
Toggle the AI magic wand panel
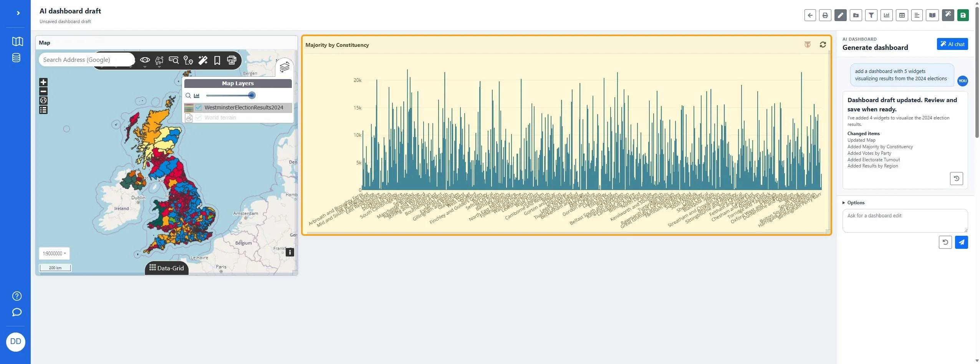click(948, 15)
